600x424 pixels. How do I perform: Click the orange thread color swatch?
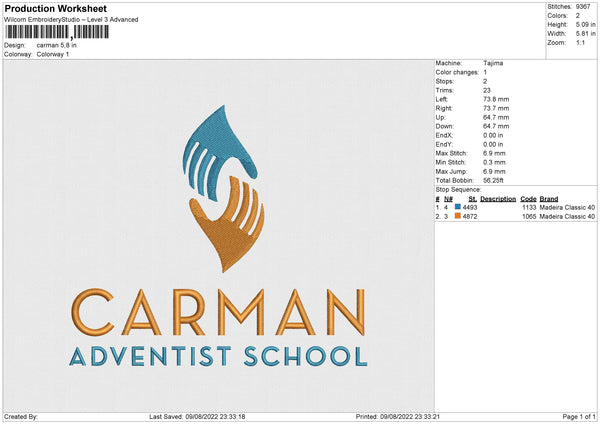tap(457, 216)
